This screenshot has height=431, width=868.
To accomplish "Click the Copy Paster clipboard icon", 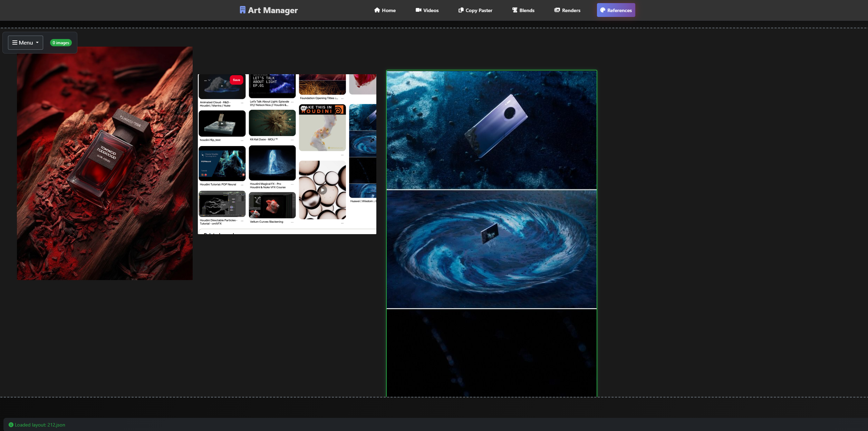I will 461,10.
